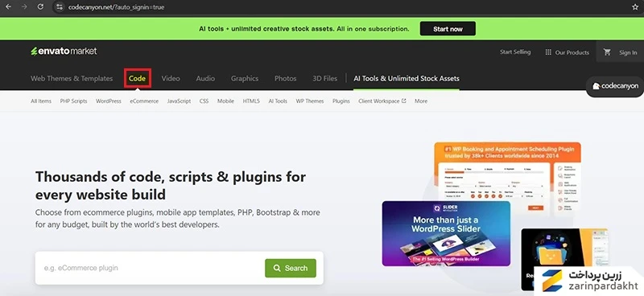Open the Slider Revolution WordPress Slider banner
The image size is (644, 296).
click(446, 233)
